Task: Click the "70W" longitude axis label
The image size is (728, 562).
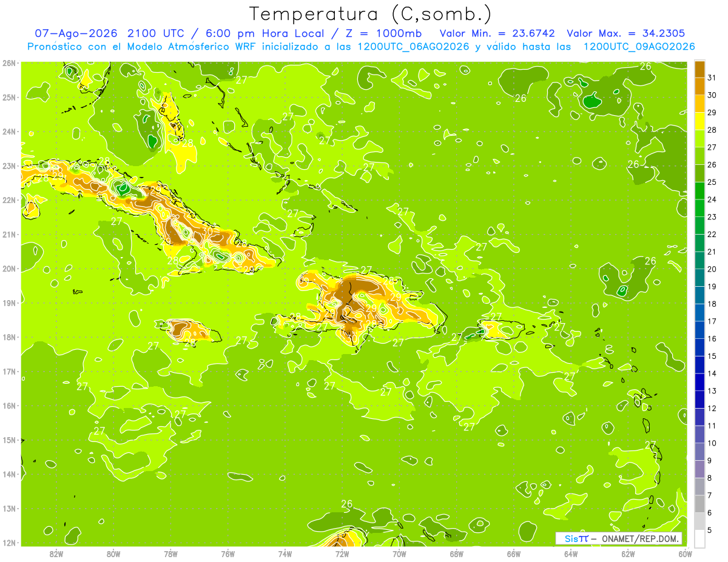Action: pos(399,554)
